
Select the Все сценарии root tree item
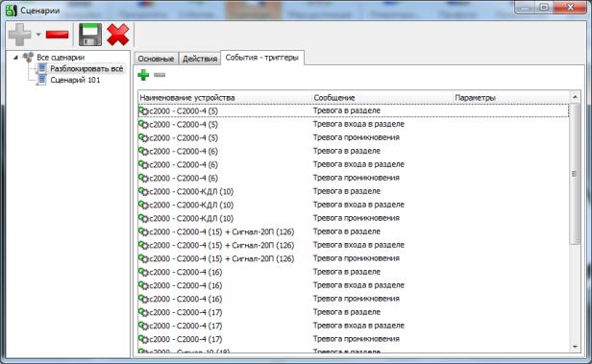tap(61, 58)
